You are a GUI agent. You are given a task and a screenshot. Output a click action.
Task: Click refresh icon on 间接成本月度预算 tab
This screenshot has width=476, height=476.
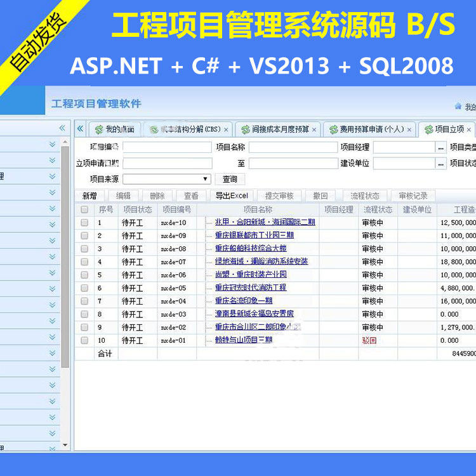(245, 129)
